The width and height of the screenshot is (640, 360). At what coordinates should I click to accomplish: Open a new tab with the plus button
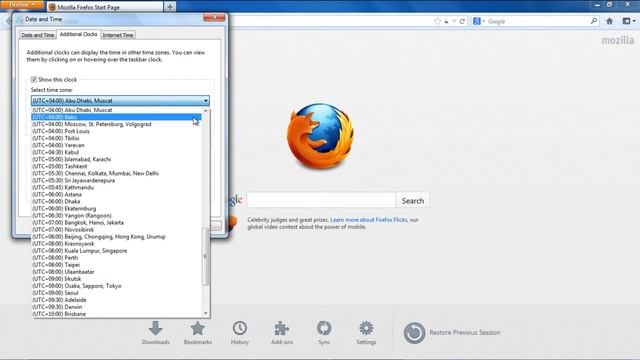click(x=170, y=7)
